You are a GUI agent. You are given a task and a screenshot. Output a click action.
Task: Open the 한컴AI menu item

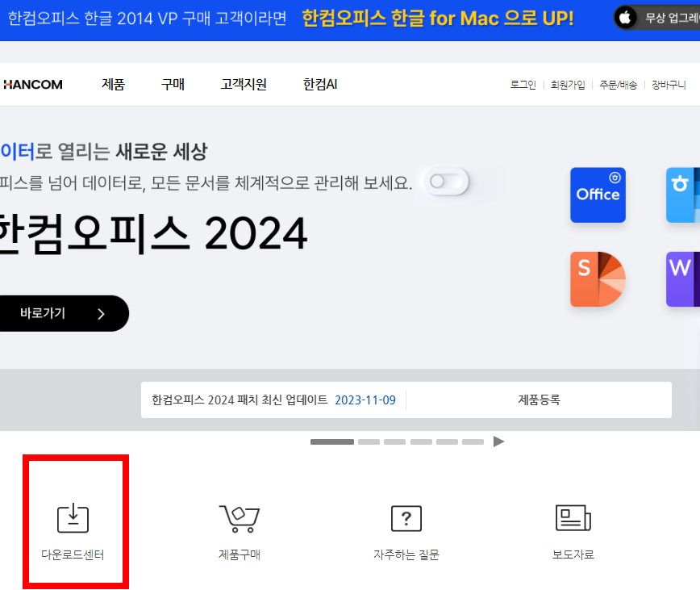[319, 84]
